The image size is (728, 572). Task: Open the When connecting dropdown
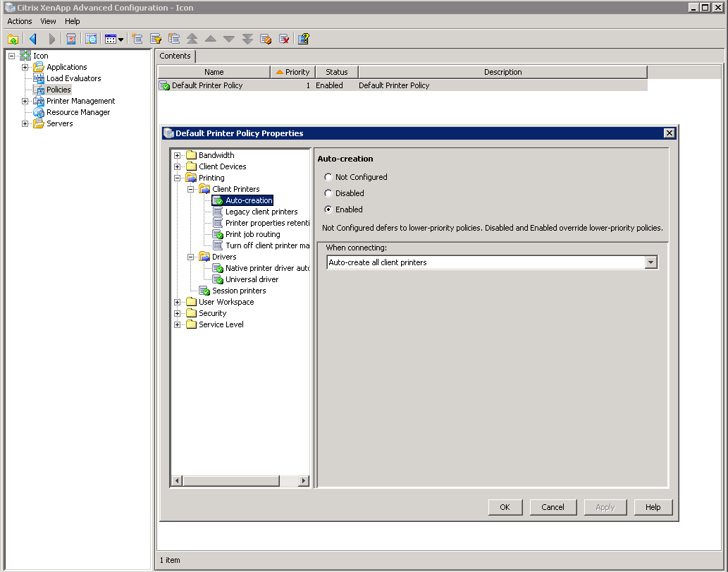651,262
